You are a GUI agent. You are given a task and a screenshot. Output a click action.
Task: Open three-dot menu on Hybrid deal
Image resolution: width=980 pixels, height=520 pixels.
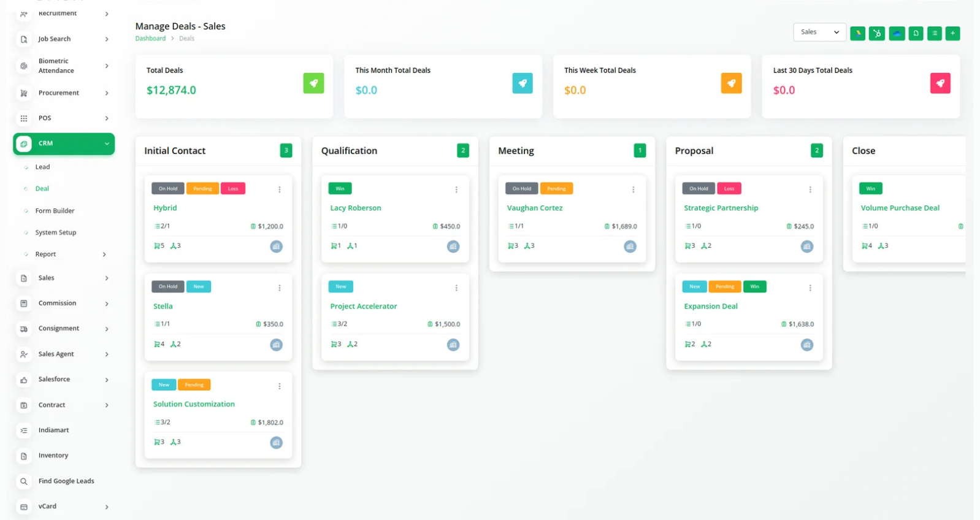[x=280, y=189]
